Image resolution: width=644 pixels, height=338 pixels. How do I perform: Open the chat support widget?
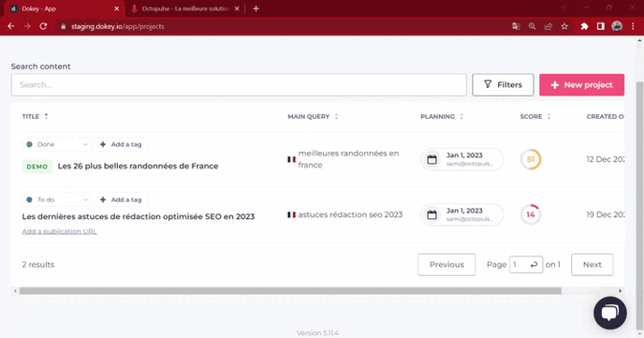click(610, 313)
